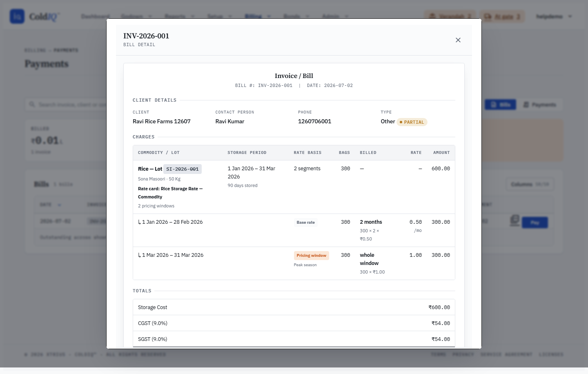Click the '2 segments' rate basis cell

307,169
